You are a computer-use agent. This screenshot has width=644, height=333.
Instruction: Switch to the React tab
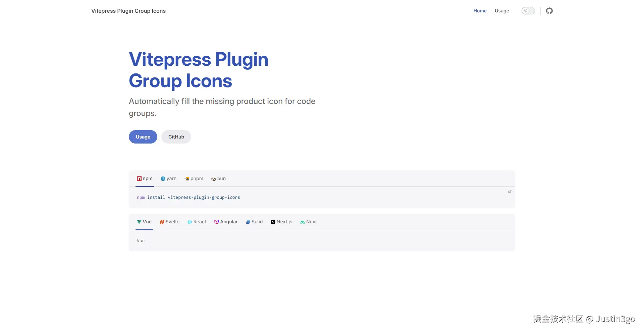tap(197, 222)
